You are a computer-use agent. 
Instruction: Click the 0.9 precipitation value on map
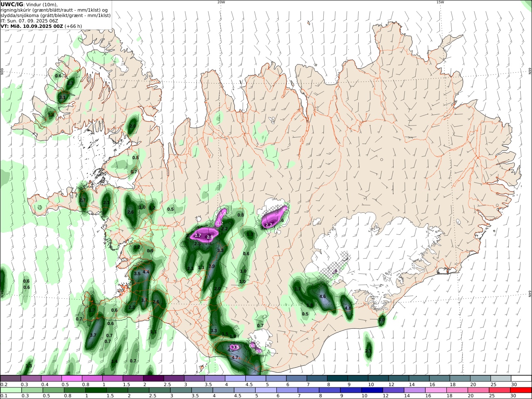tap(150, 251)
